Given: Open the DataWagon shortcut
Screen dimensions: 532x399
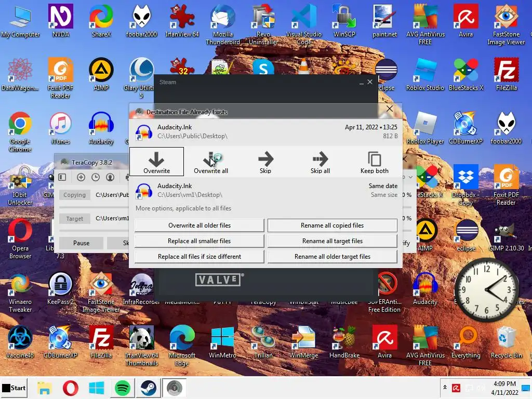Looking at the screenshot, I should coord(20,74).
